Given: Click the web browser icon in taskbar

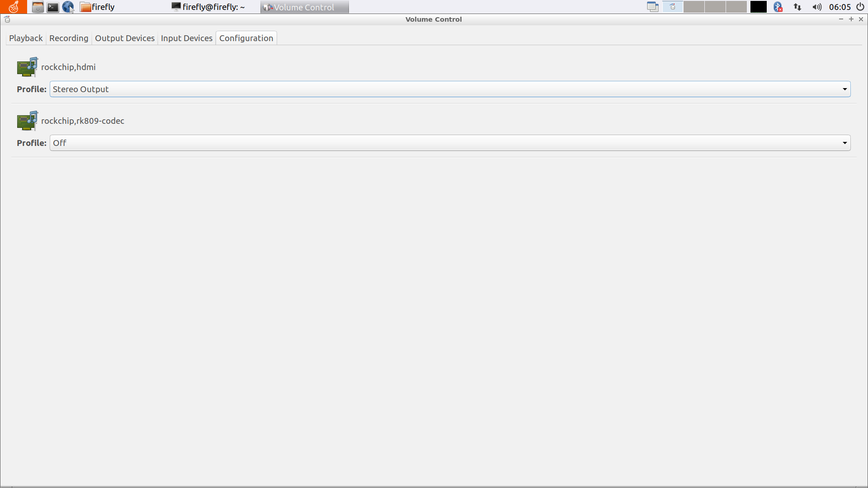Looking at the screenshot, I should (67, 7).
